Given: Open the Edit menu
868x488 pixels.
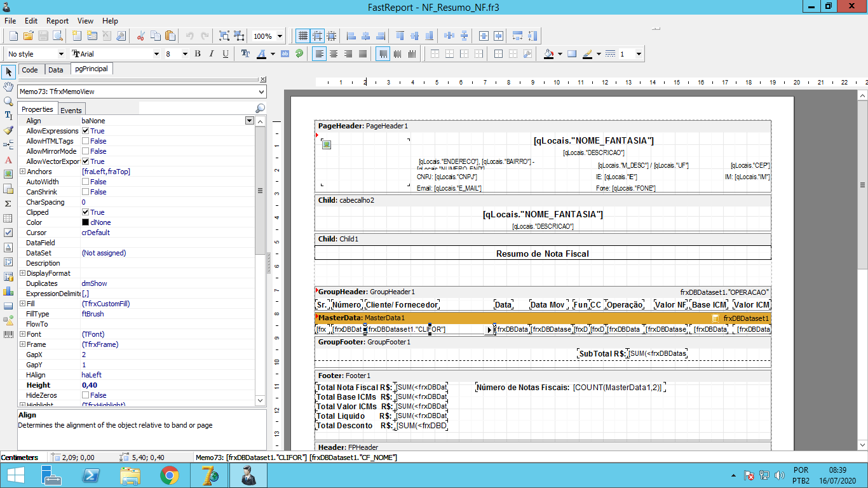Looking at the screenshot, I should [x=31, y=21].
